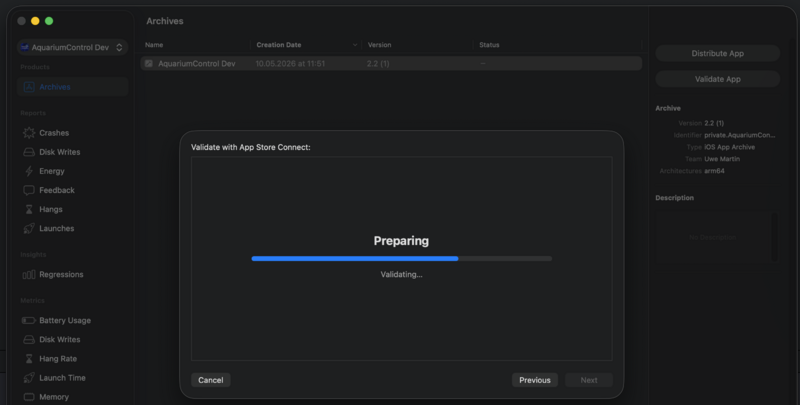Open the AquariumControl Dev project dropdown

(x=72, y=47)
